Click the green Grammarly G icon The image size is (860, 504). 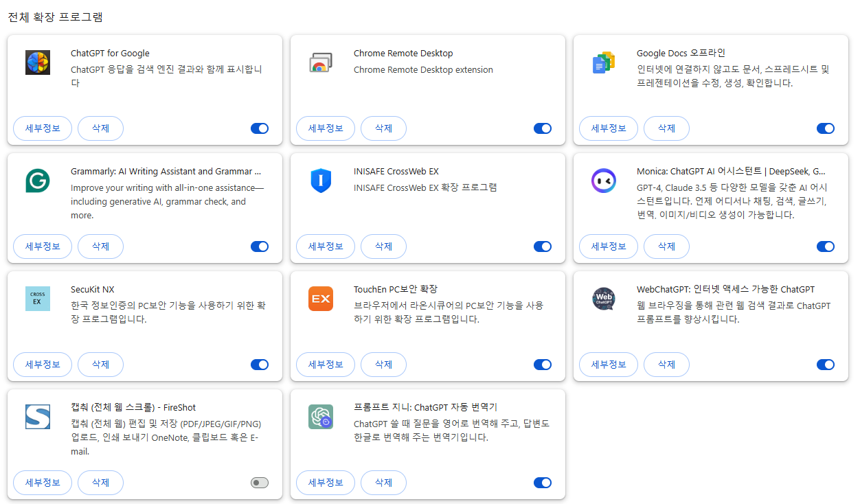pyautogui.click(x=38, y=181)
